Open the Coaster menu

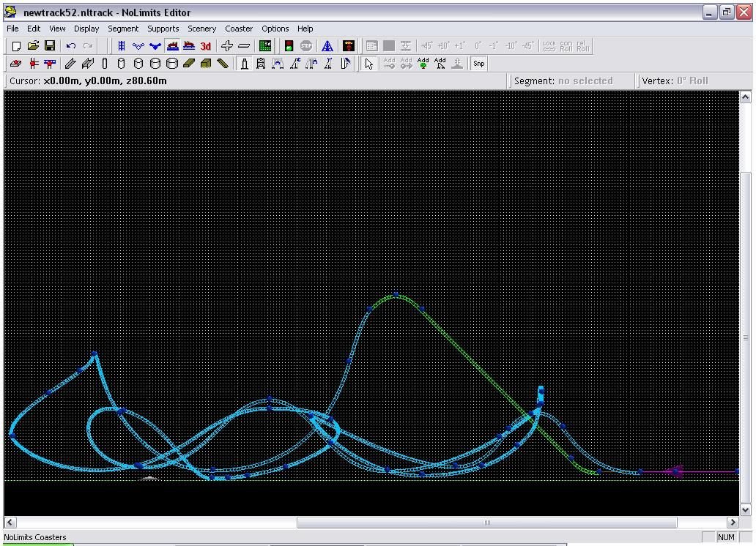coord(239,29)
